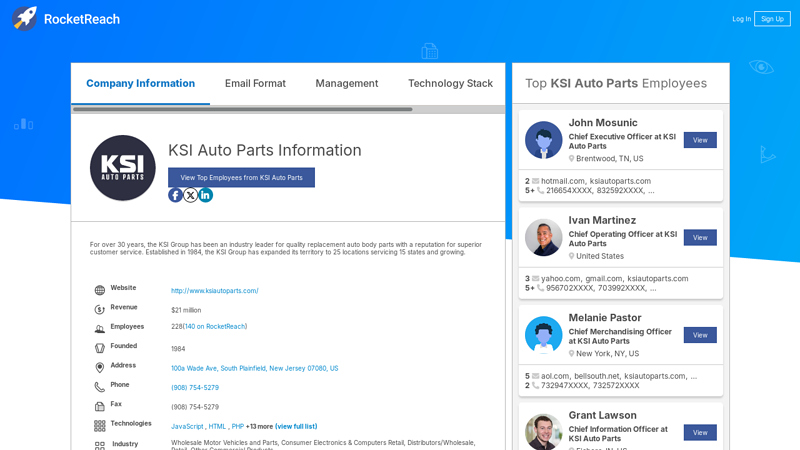Click the icon beside Founded
This screenshot has width=800, height=450.
pyautogui.click(x=99, y=348)
